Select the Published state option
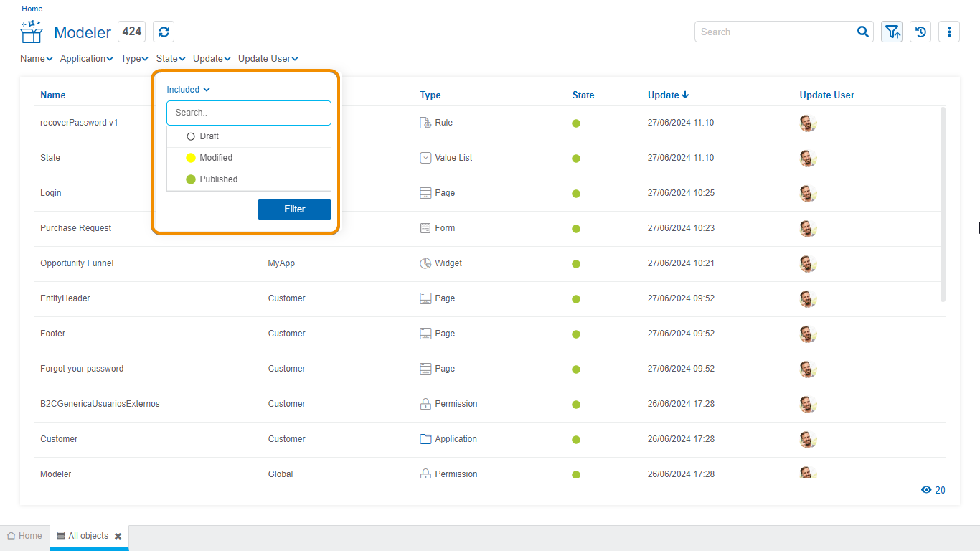The width and height of the screenshot is (980, 551). (x=218, y=179)
